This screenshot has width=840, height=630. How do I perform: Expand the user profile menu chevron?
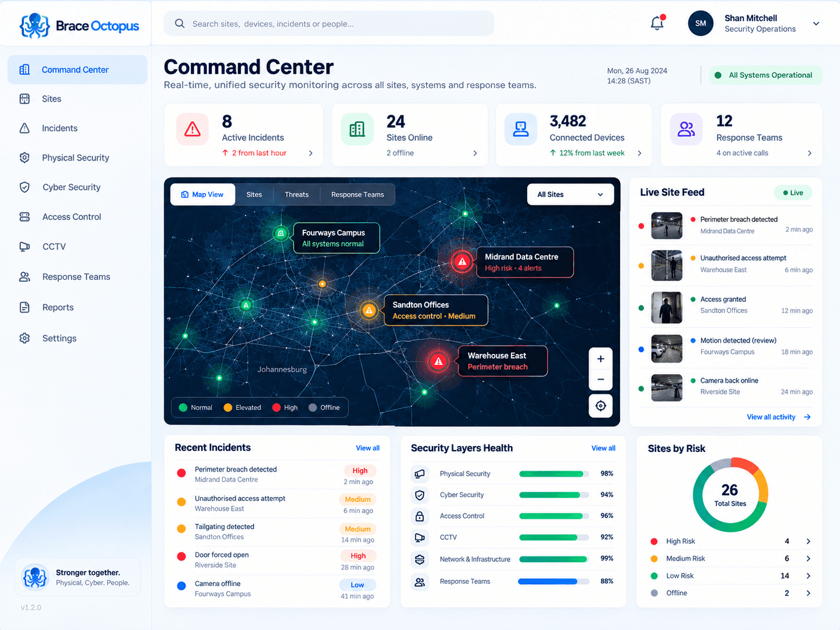(x=816, y=24)
